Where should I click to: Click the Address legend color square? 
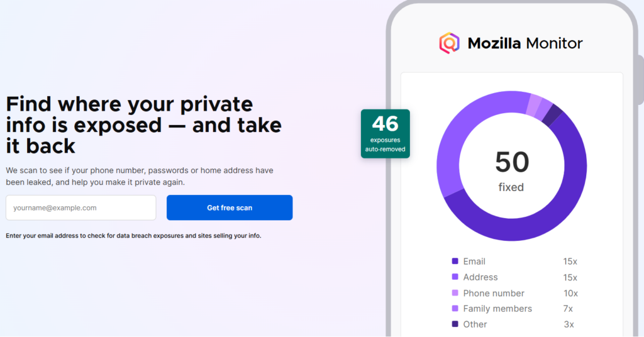[x=455, y=277]
